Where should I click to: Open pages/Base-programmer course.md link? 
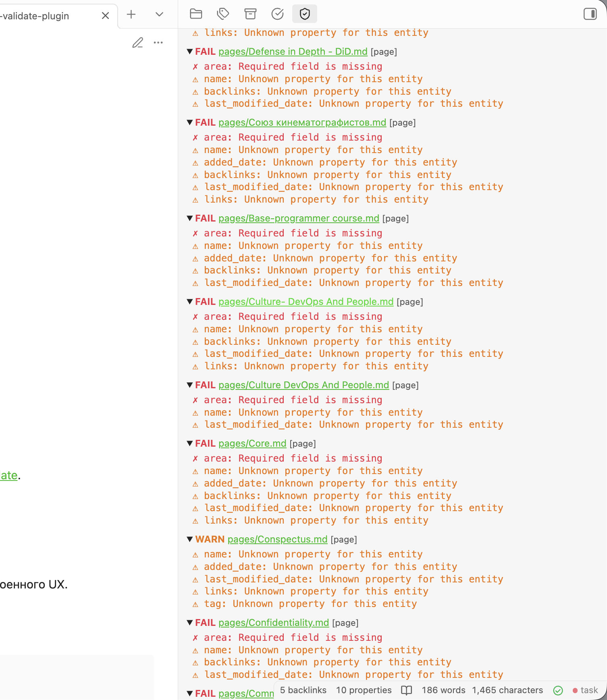pos(299,218)
